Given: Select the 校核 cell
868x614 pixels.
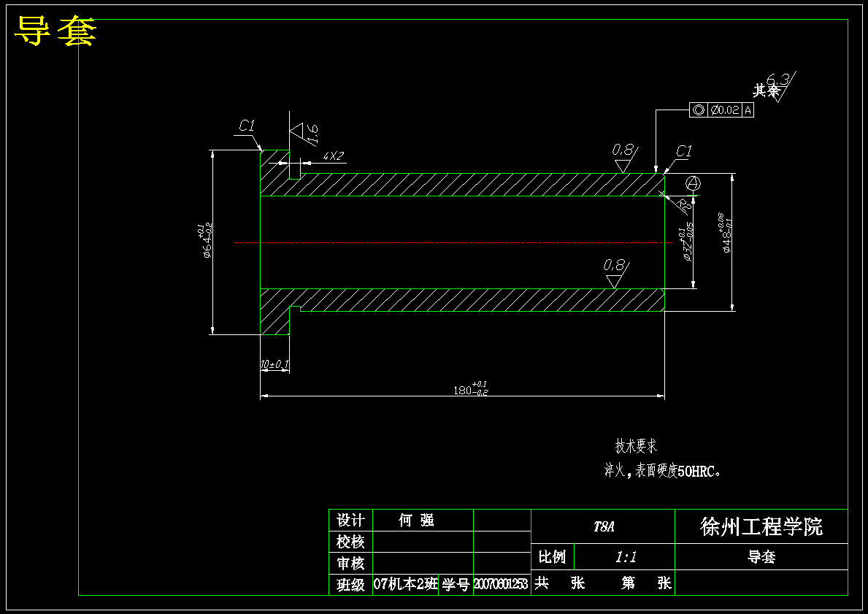Looking at the screenshot, I should 351,542.
